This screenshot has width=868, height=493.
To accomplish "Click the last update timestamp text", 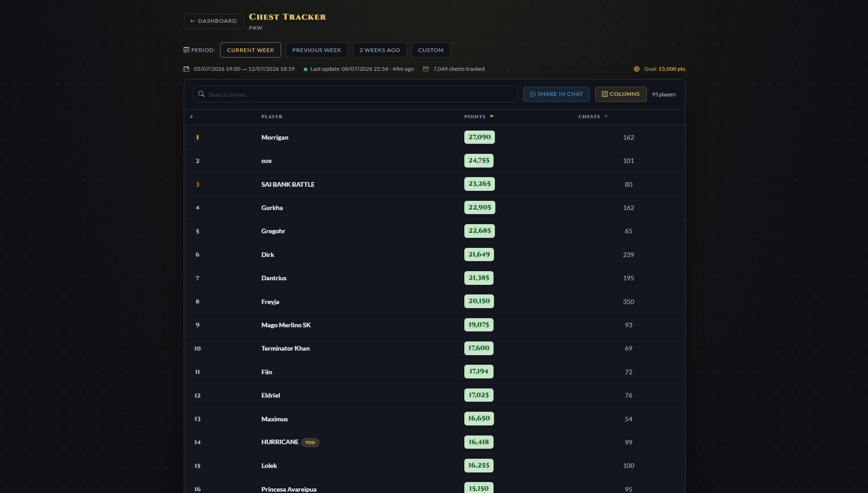I will 362,69.
